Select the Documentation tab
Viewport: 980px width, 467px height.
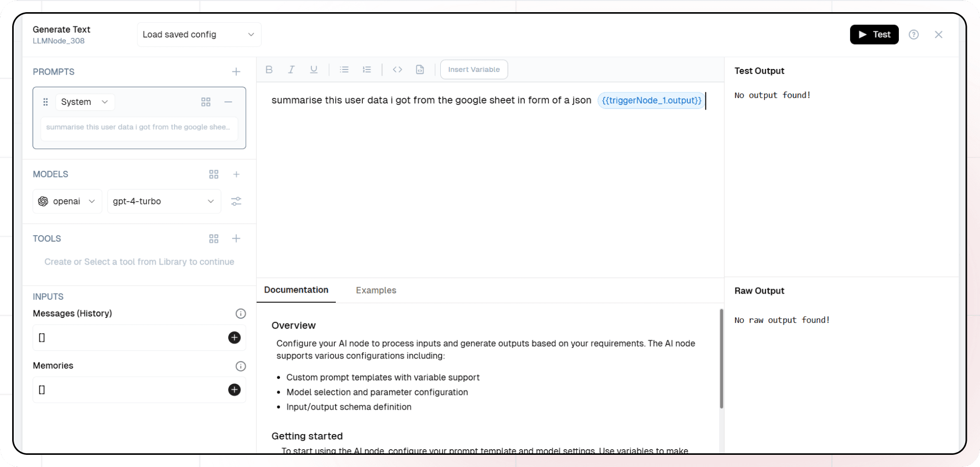tap(296, 290)
